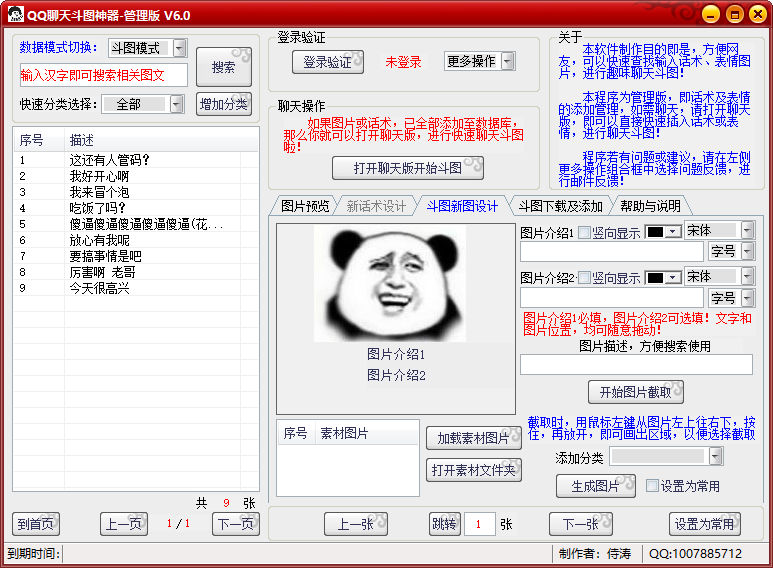773x568 pixels.
Task: Open the 字号 size dropdown for 图片介绍1
Action: 747,251
